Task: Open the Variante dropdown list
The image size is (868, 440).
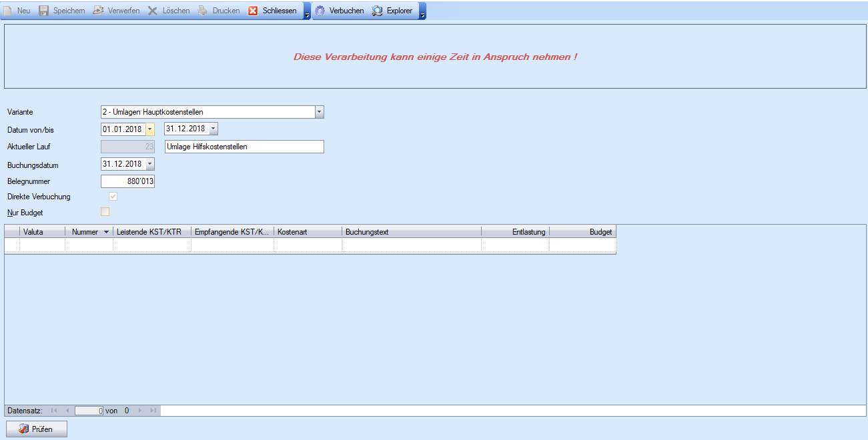Action: 319,112
